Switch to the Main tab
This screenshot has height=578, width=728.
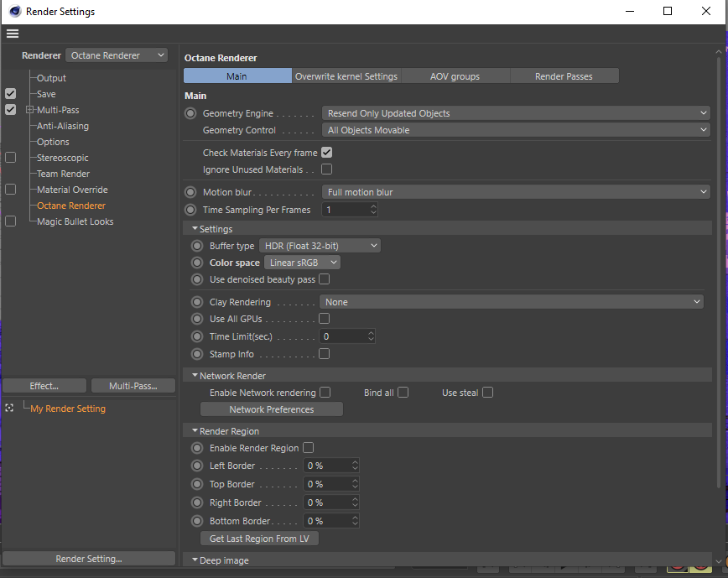(237, 76)
